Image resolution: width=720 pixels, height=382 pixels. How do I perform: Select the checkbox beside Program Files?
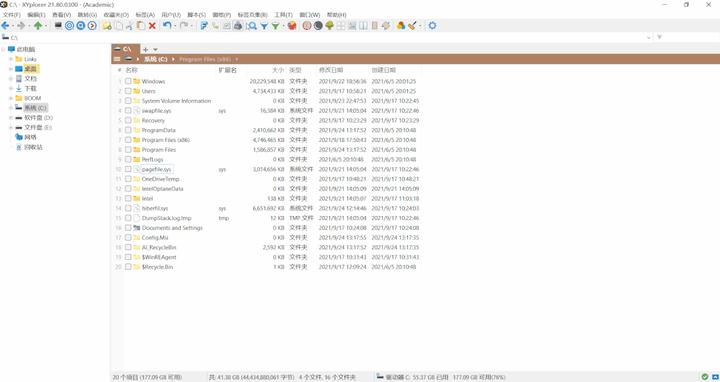pyautogui.click(x=128, y=150)
